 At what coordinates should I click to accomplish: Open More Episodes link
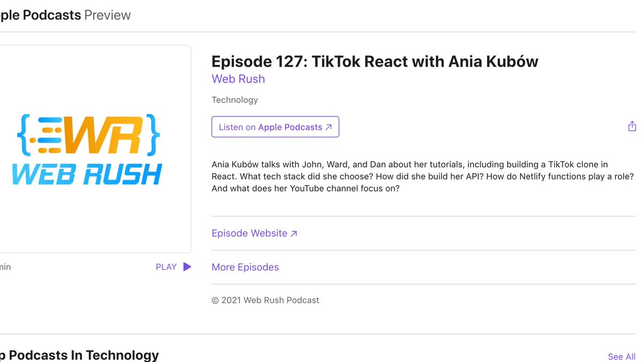pyautogui.click(x=245, y=267)
